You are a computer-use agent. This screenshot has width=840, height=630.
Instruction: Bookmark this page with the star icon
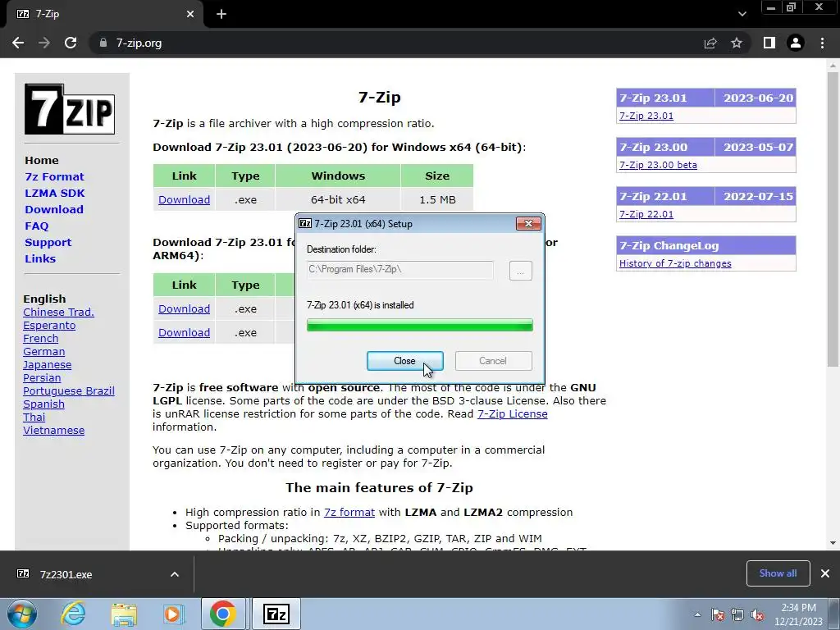[737, 43]
